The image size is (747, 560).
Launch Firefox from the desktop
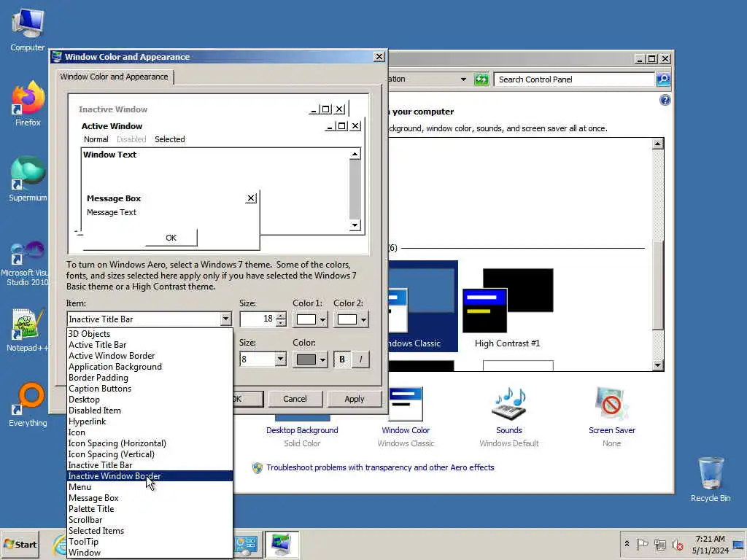click(28, 104)
